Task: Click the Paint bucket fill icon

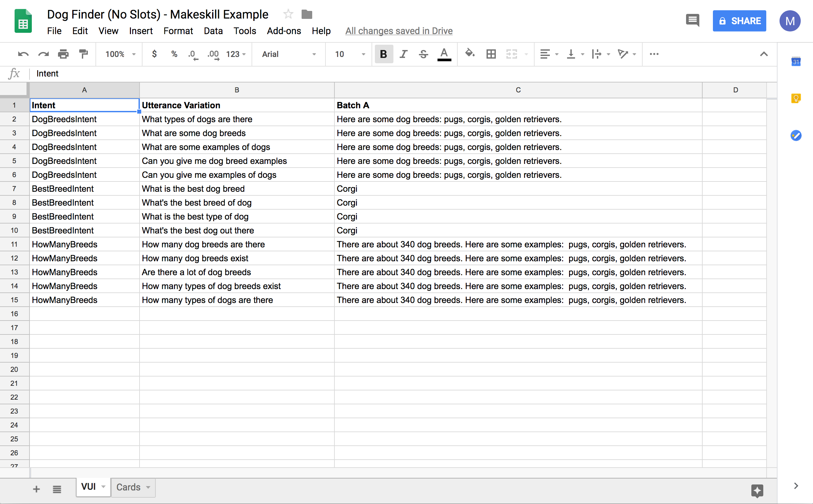Action: click(470, 54)
